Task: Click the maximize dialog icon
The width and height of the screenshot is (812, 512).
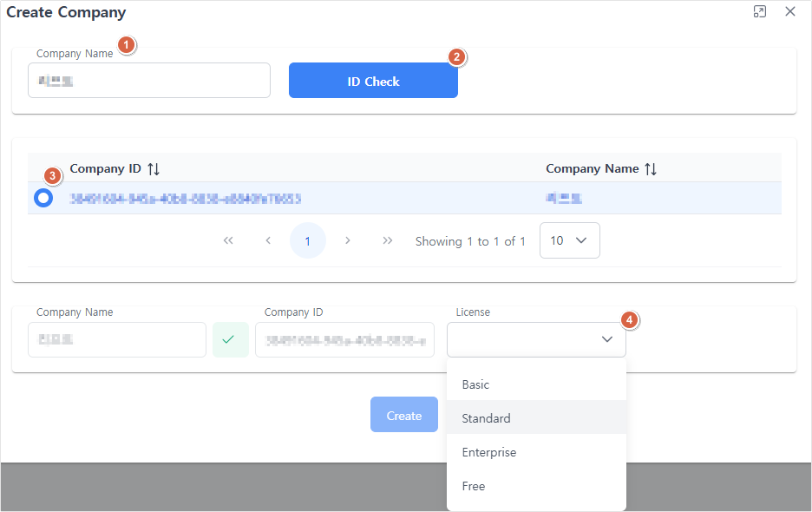Action: (x=760, y=11)
